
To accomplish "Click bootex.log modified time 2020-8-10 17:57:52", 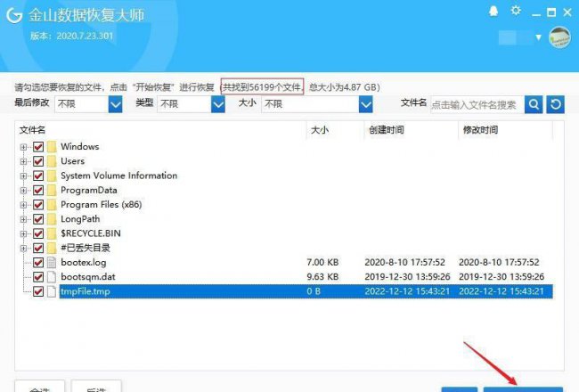I will (x=499, y=262).
